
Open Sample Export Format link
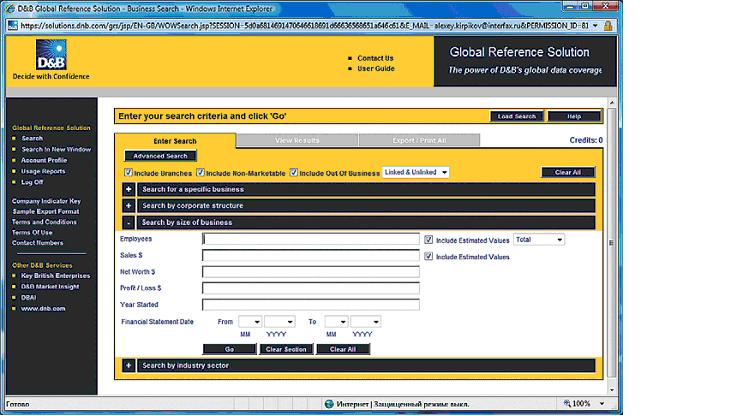tap(46, 211)
